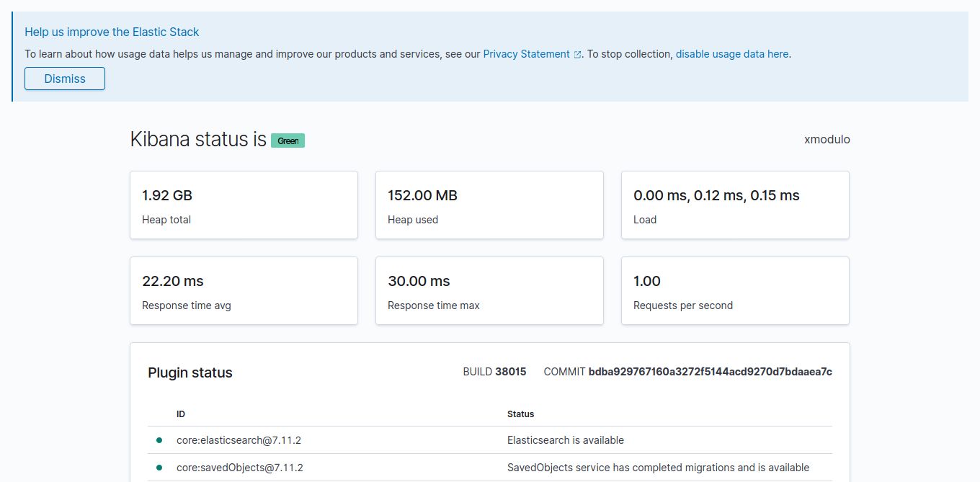980x482 pixels.
Task: Select the 1.92 GB heap total value
Action: coord(167,195)
